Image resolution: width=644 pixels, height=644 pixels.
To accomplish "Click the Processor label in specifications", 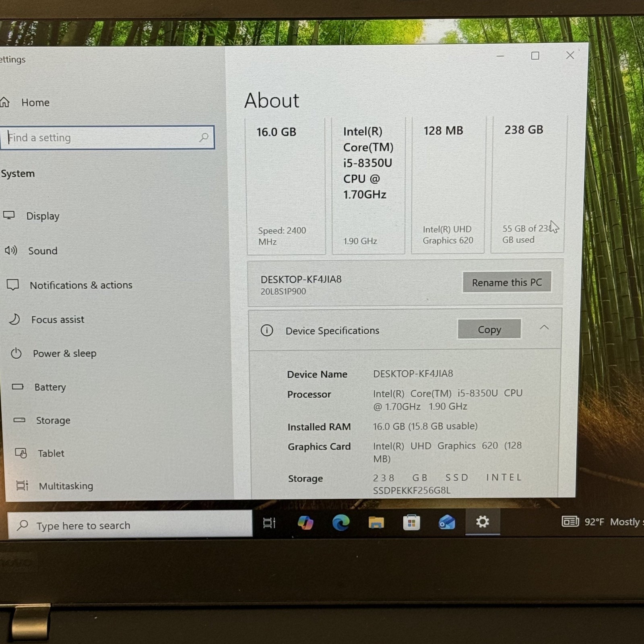I will 309,394.
